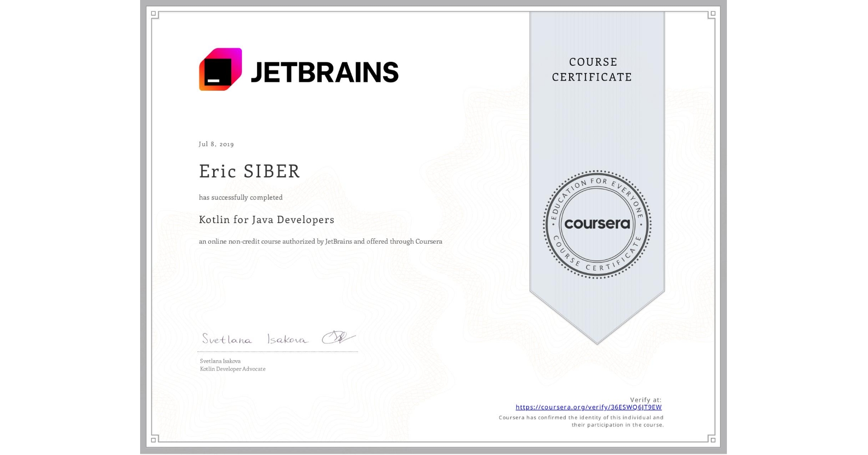
Task: Click the phrase has successfully completed
Action: pyautogui.click(x=241, y=197)
